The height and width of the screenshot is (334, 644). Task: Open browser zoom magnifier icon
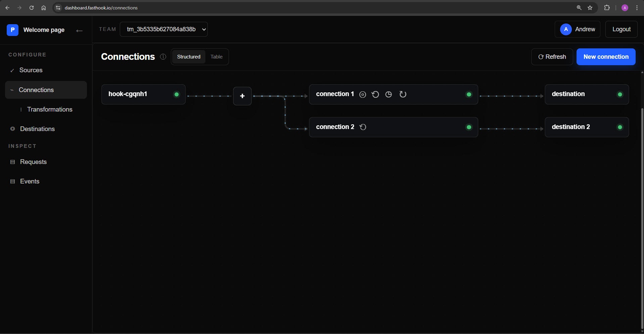click(579, 8)
